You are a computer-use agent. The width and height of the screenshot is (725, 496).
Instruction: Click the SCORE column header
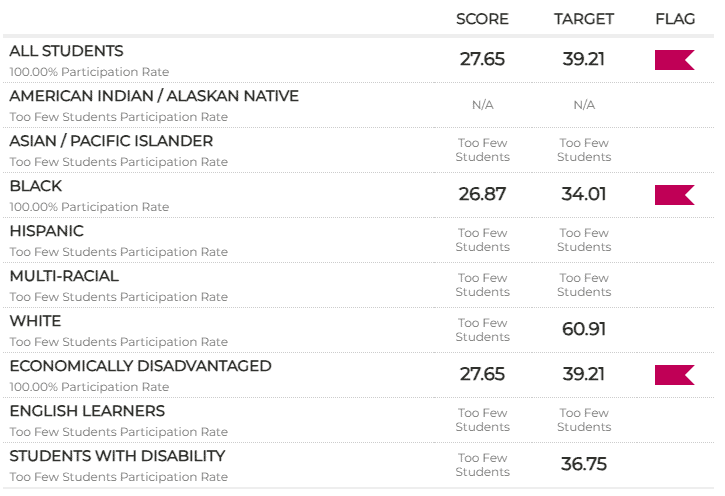[482, 19]
